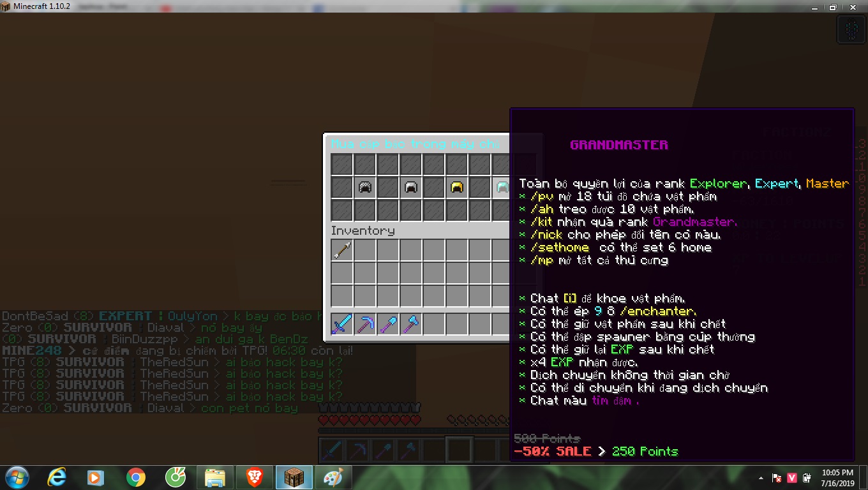Pick up the arrow in the Inventory

(x=342, y=250)
